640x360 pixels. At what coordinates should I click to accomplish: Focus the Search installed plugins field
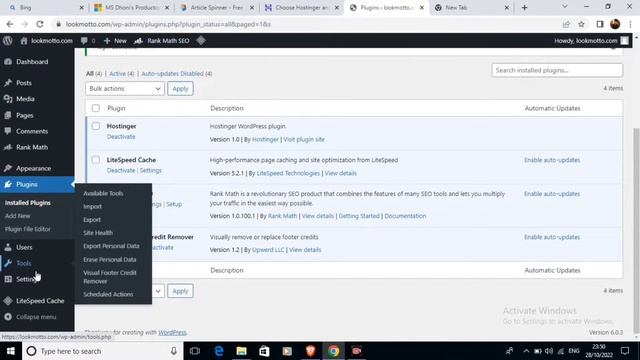point(557,70)
